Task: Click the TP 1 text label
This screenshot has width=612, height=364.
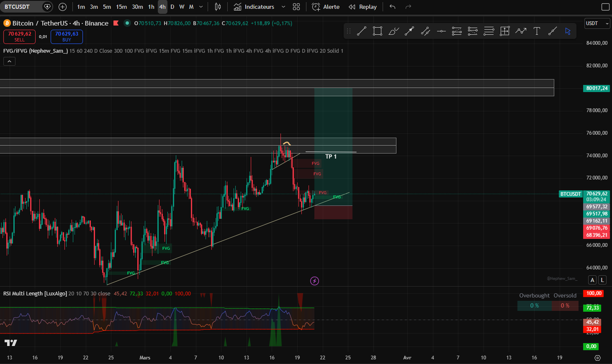Action: click(x=331, y=157)
